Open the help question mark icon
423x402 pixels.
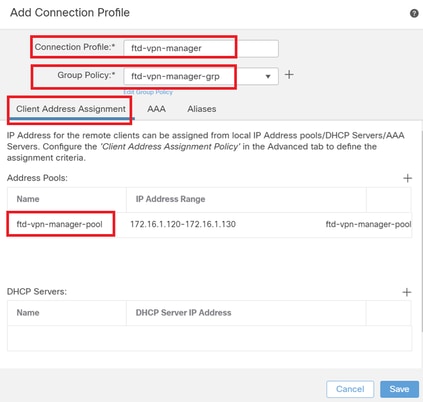tap(414, 14)
